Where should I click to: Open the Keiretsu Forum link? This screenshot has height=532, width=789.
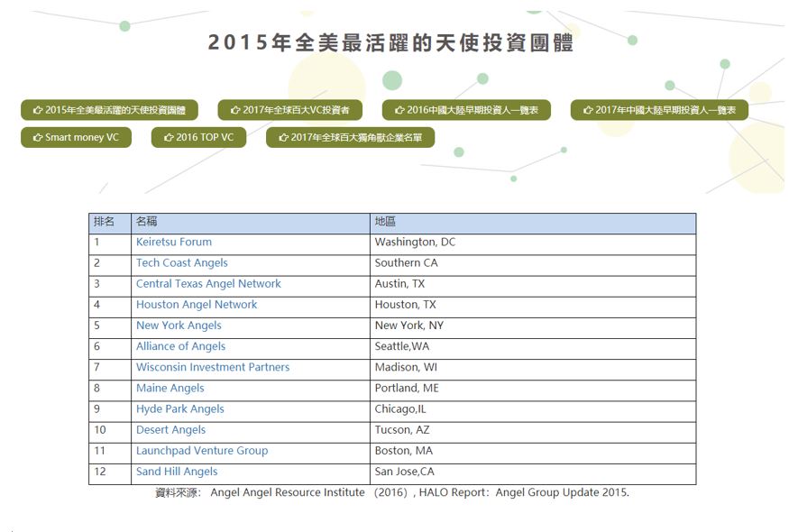[x=174, y=242]
